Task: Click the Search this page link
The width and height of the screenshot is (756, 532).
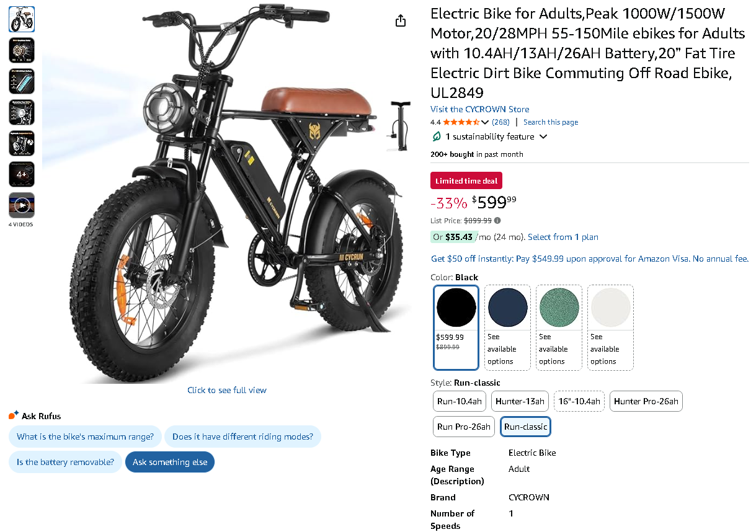Action: [x=551, y=122]
